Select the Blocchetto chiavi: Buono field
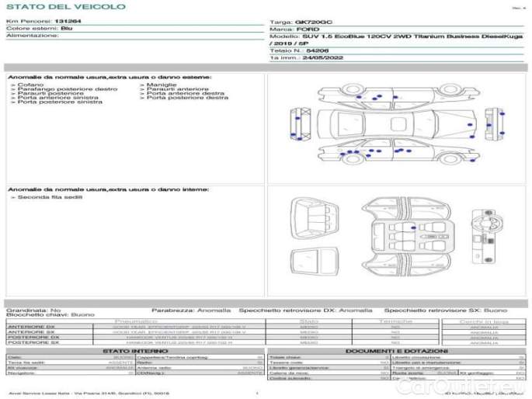 coord(50,315)
